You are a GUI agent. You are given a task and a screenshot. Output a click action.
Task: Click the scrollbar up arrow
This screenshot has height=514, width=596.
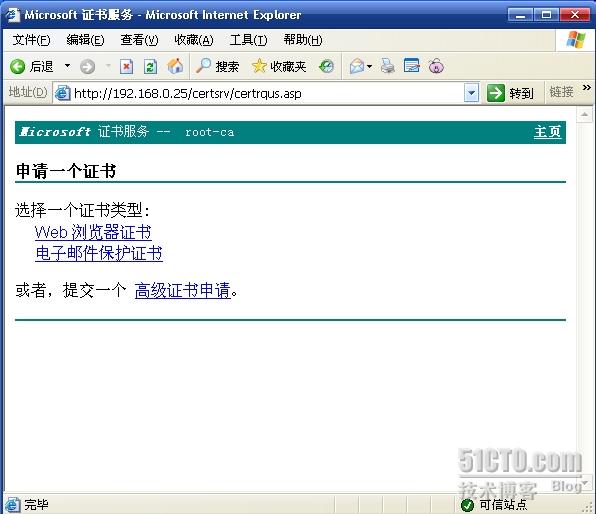tap(584, 115)
